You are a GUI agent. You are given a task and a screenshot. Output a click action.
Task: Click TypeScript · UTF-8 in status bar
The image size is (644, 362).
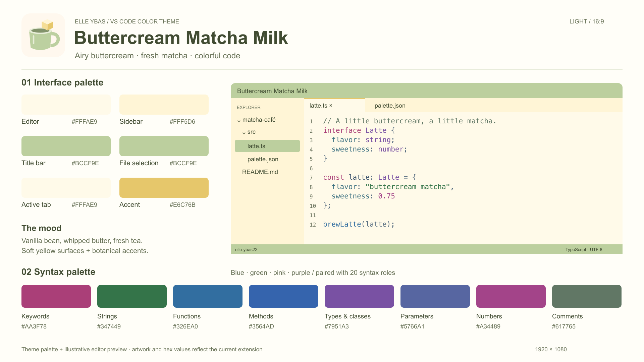pos(584,250)
